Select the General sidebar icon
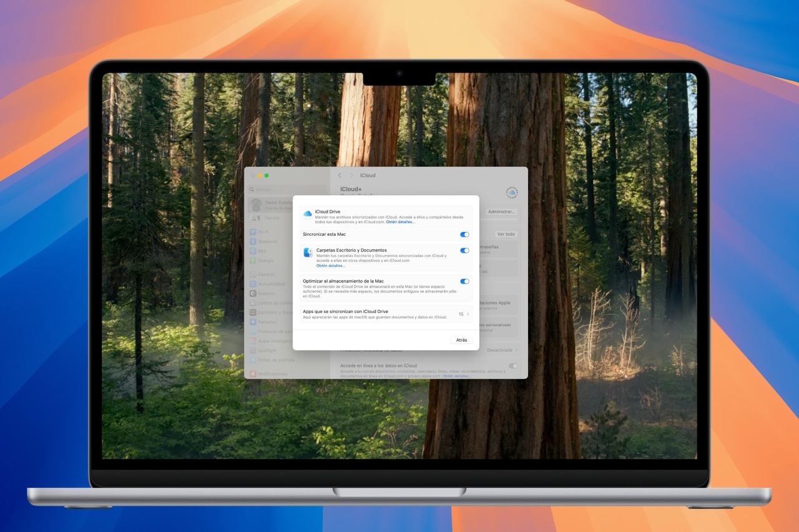The width and height of the screenshot is (799, 532). tap(253, 274)
